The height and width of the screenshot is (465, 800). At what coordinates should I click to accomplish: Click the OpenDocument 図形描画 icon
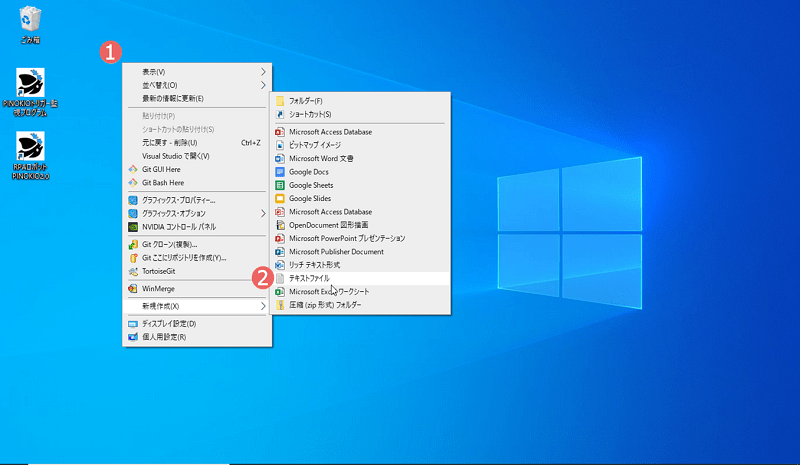pos(280,225)
